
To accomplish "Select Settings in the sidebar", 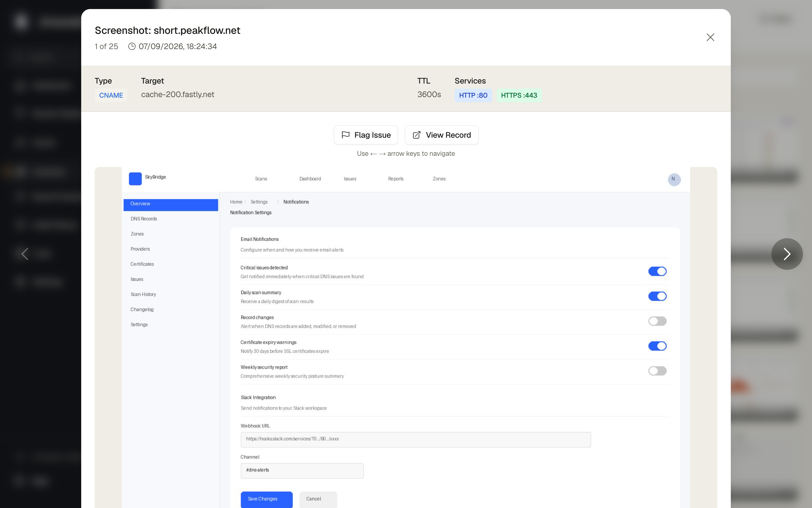I will coord(139,325).
